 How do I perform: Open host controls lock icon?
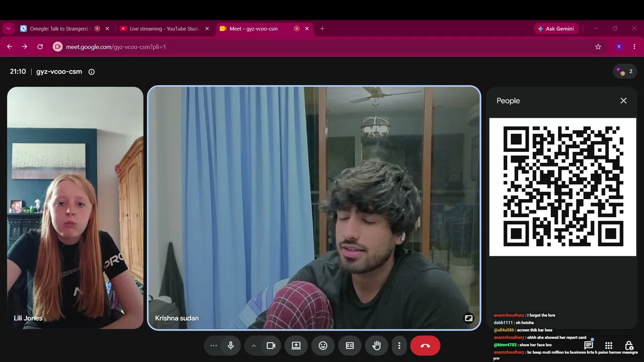pyautogui.click(x=629, y=345)
